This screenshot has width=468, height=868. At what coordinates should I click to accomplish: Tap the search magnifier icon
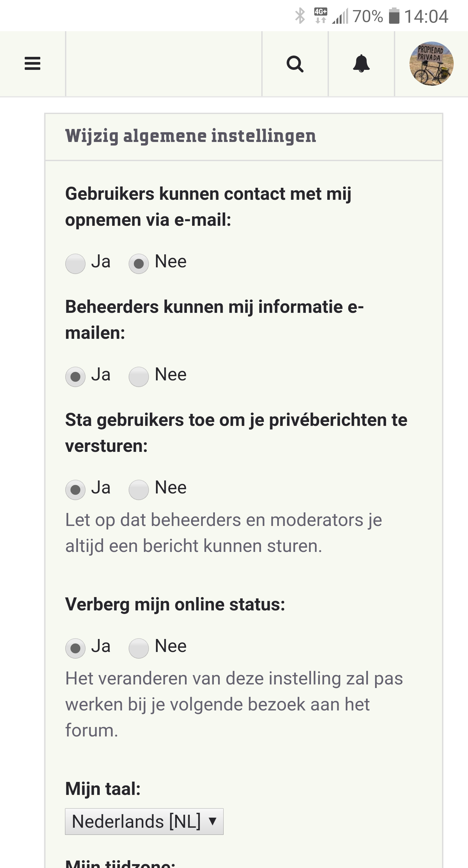point(295,64)
